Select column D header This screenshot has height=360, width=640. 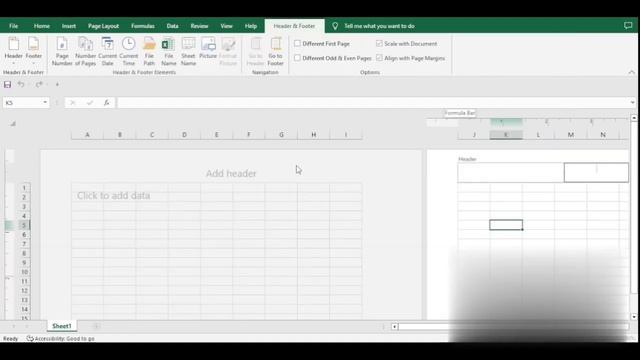pyautogui.click(x=184, y=135)
